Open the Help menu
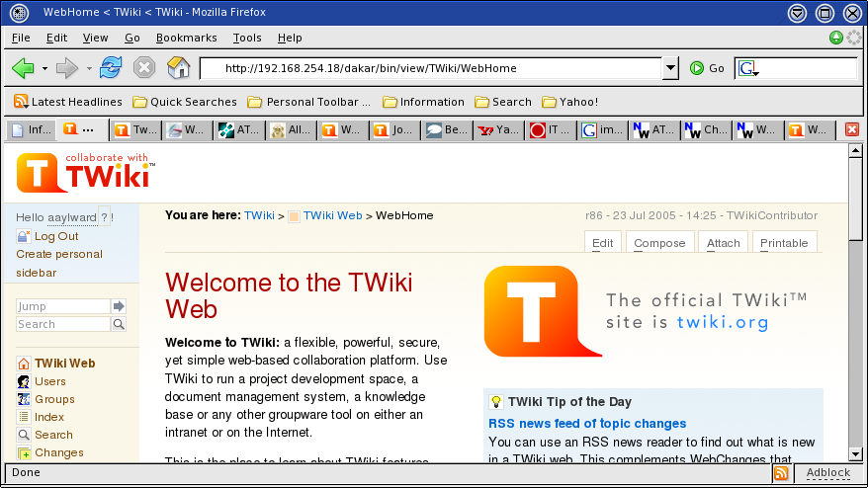 tap(290, 38)
